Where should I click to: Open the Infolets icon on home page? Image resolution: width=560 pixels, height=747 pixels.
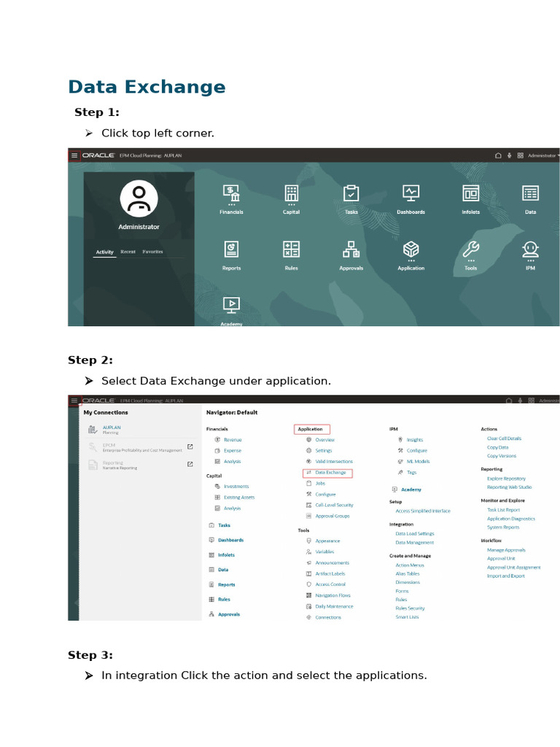click(471, 193)
